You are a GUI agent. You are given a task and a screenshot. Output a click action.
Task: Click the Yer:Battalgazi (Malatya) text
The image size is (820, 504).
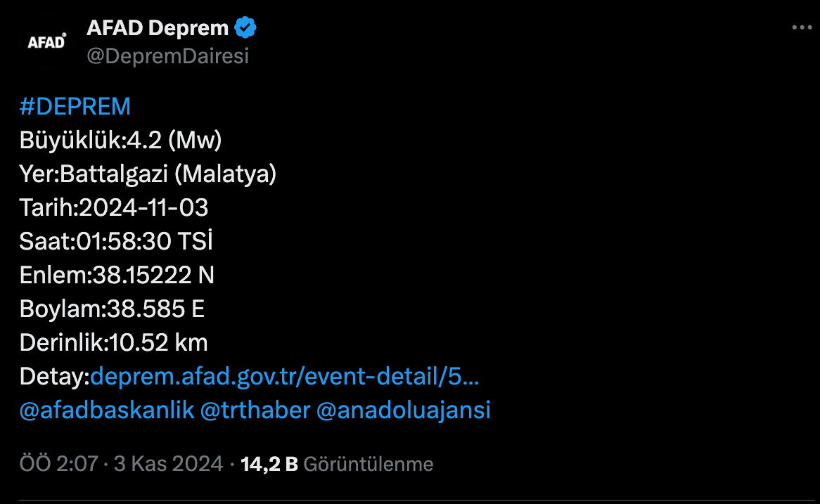click(148, 174)
